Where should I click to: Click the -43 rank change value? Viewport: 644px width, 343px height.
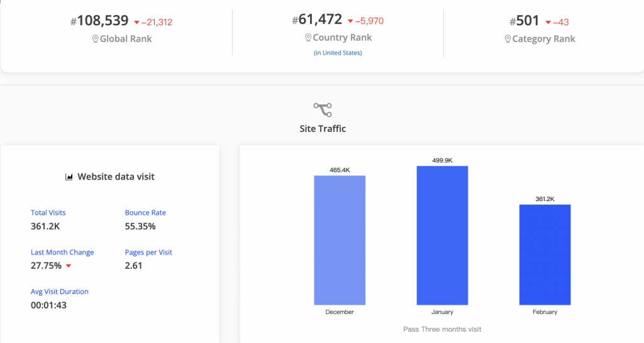pos(560,22)
